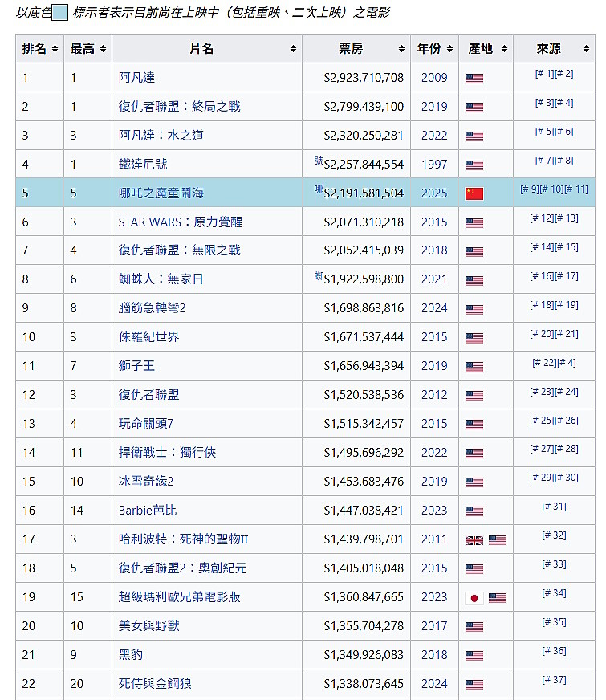Click the US flag in 黑豹 row
Image resolution: width=606 pixels, height=700 pixels.
coord(474,656)
